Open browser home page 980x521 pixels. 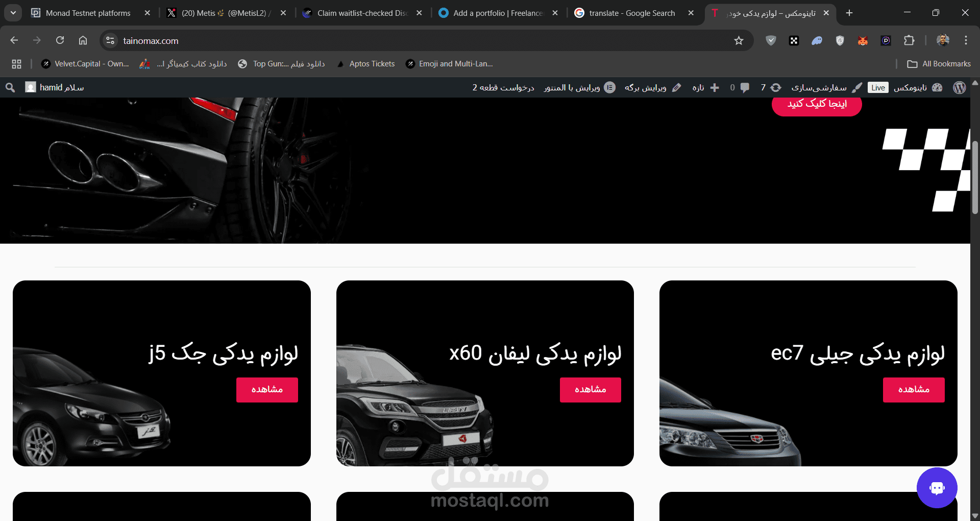(x=83, y=40)
